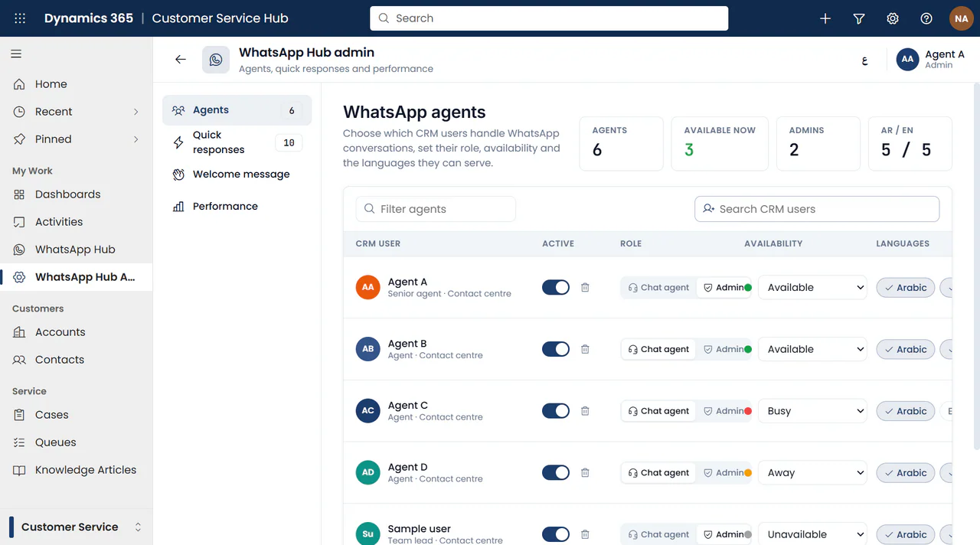The image size is (980, 545).
Task: Open Accounts in sidebar
Action: pyautogui.click(x=77, y=332)
